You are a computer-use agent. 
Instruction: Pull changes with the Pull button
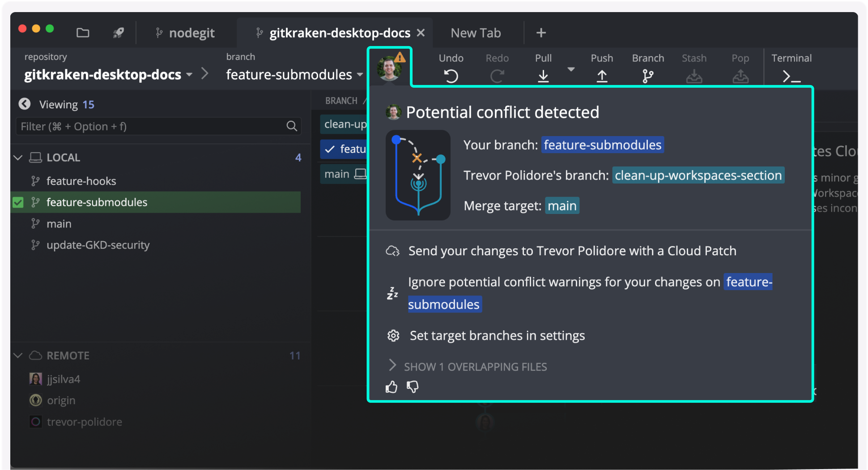click(x=543, y=68)
